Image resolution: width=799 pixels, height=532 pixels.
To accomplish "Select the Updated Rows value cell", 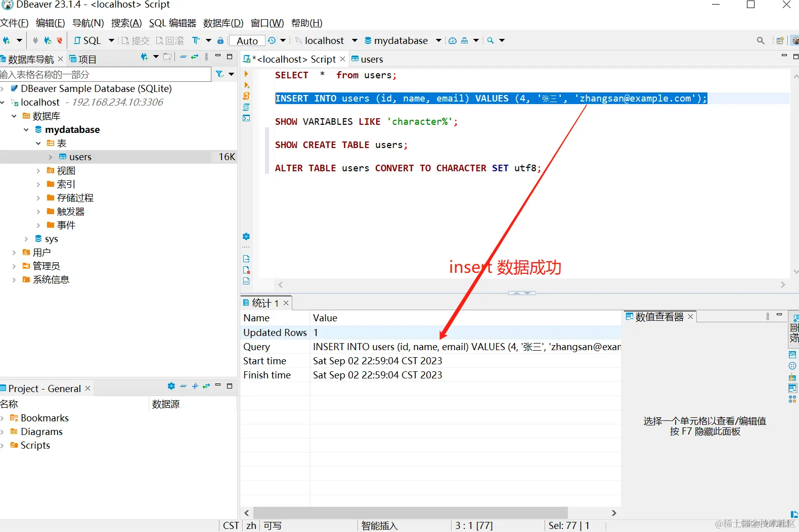I will (465, 332).
